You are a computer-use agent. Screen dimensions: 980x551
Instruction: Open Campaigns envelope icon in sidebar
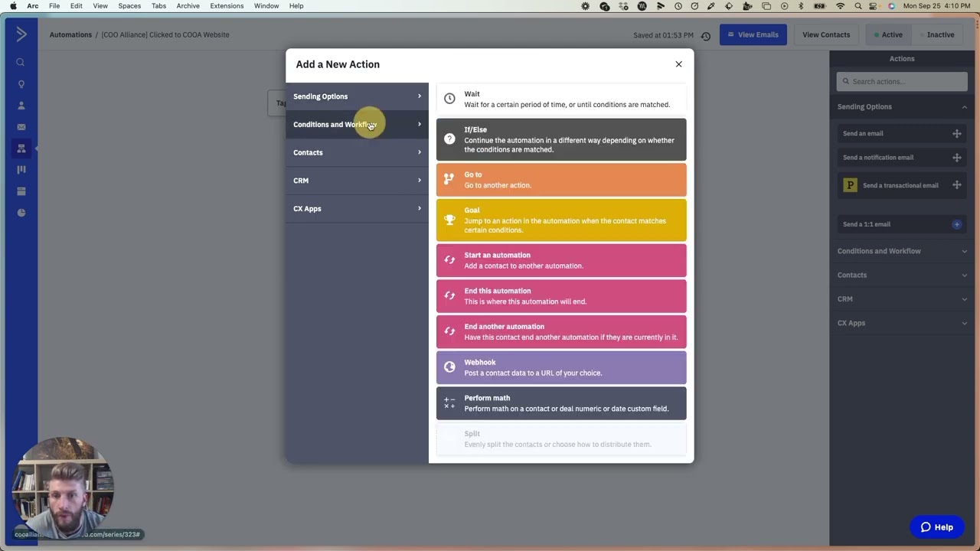(21, 127)
